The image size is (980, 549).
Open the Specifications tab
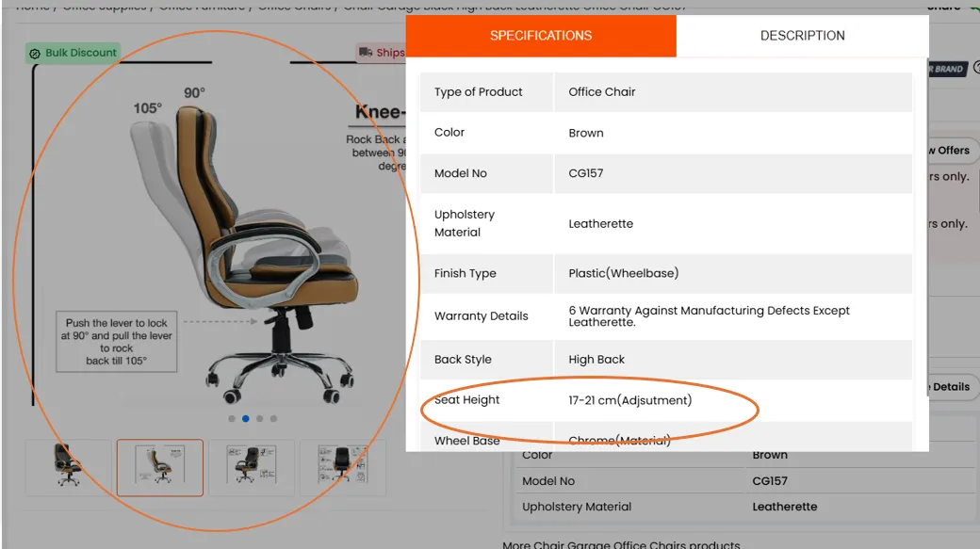[x=541, y=36]
